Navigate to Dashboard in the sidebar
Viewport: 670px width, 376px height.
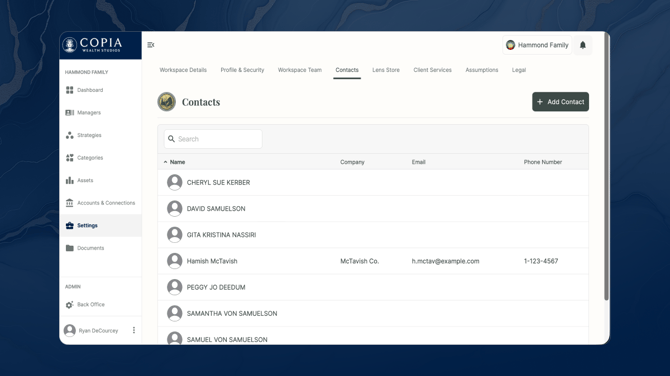(x=90, y=90)
